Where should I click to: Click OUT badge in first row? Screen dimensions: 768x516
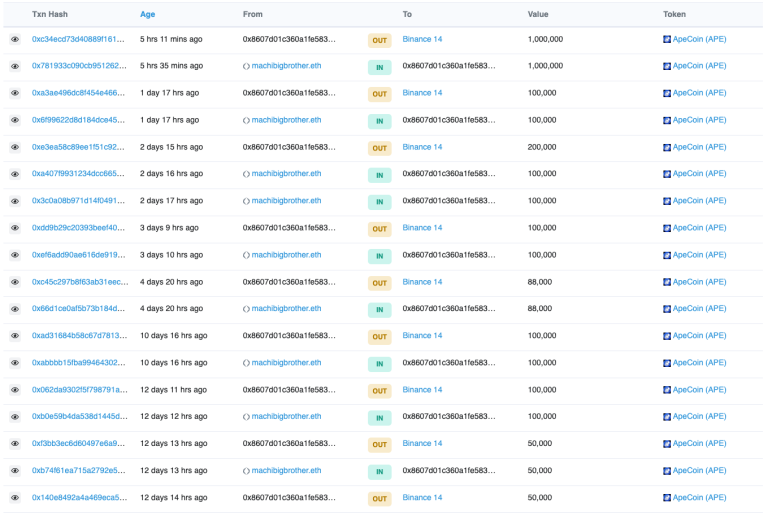[379, 40]
